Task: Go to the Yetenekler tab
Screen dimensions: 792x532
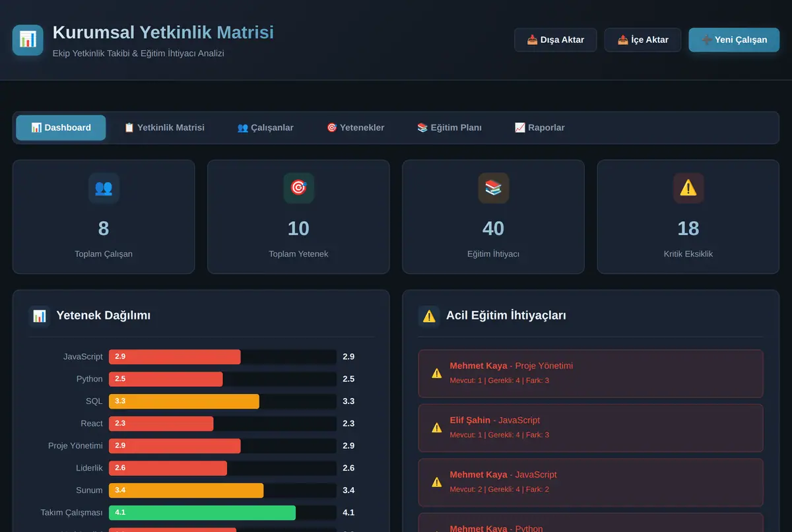Action: point(355,127)
